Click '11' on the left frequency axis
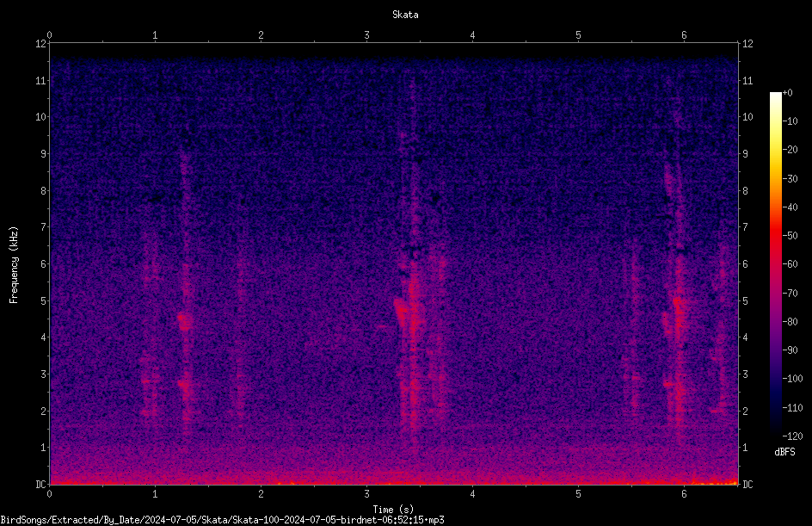The width and height of the screenshot is (812, 526). (41, 80)
